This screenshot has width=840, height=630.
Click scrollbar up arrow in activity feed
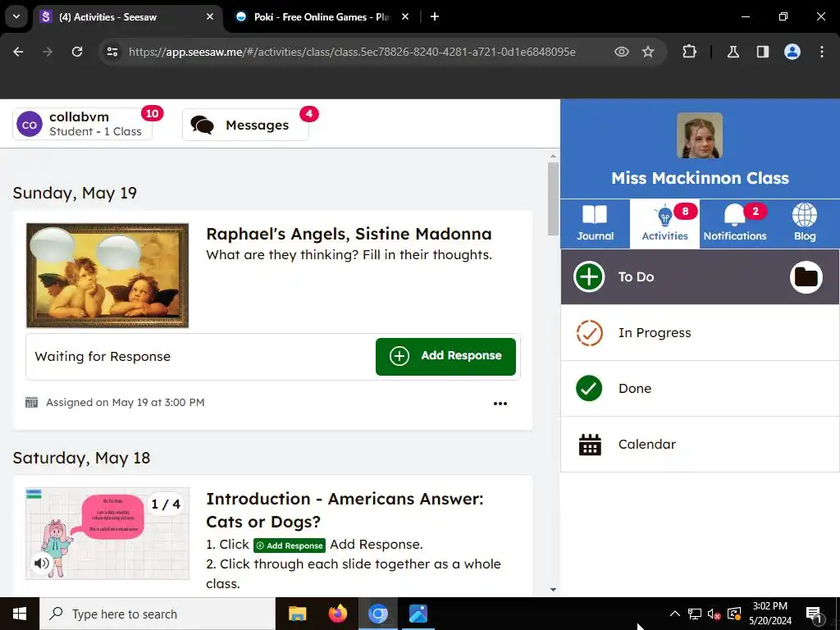(x=553, y=157)
